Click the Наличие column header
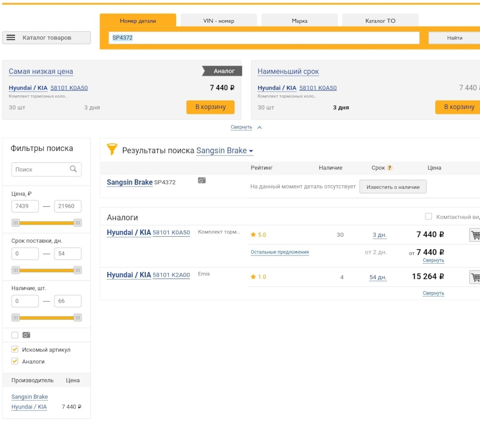Viewport: 480px width, 448px height. 330,168
